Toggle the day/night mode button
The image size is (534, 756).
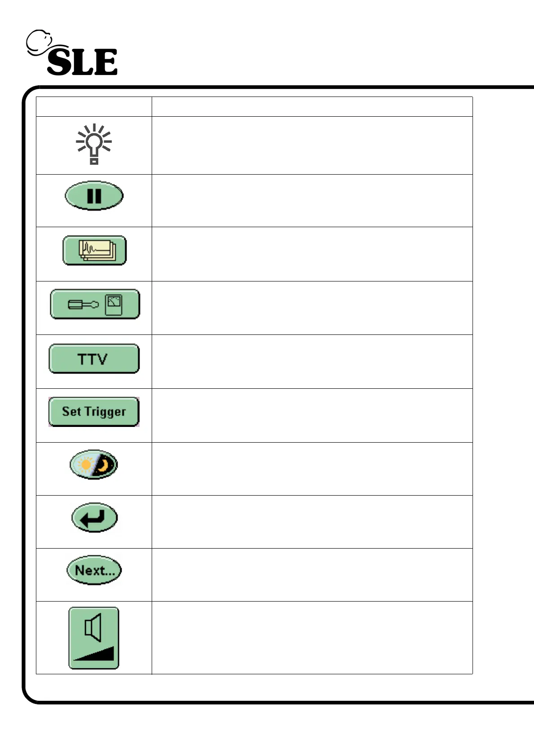[x=94, y=465]
